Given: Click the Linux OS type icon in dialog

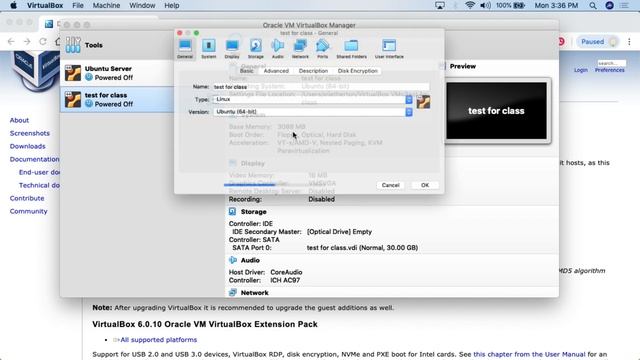Looking at the screenshot, I should click(x=423, y=102).
